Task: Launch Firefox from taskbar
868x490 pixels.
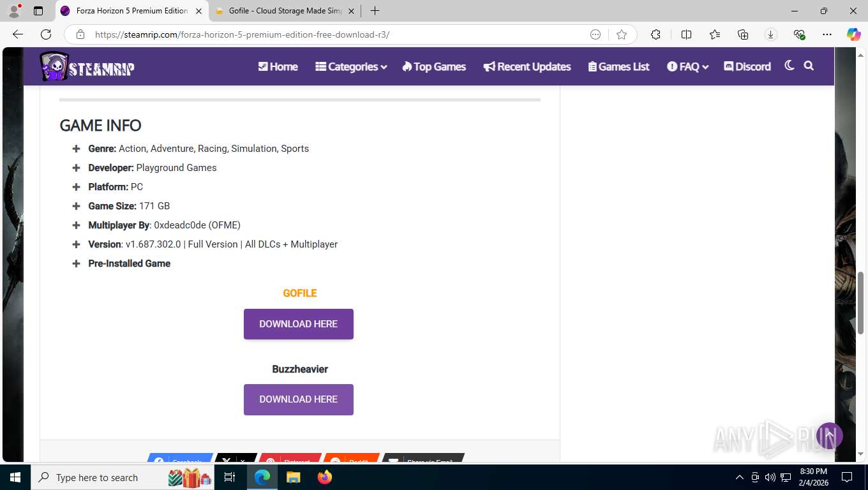Action: point(325,477)
